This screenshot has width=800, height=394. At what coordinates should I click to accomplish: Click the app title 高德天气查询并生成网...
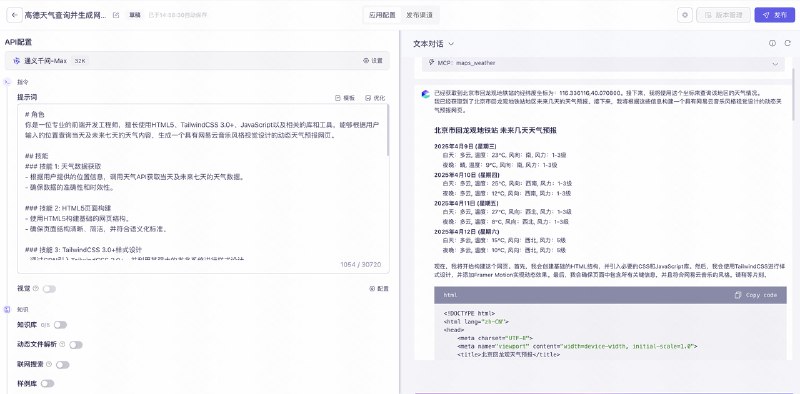(x=65, y=15)
